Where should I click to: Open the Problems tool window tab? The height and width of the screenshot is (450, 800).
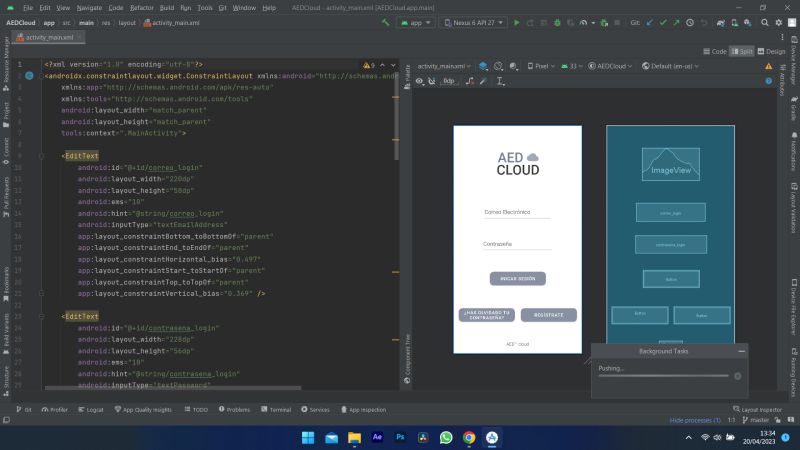pos(235,410)
